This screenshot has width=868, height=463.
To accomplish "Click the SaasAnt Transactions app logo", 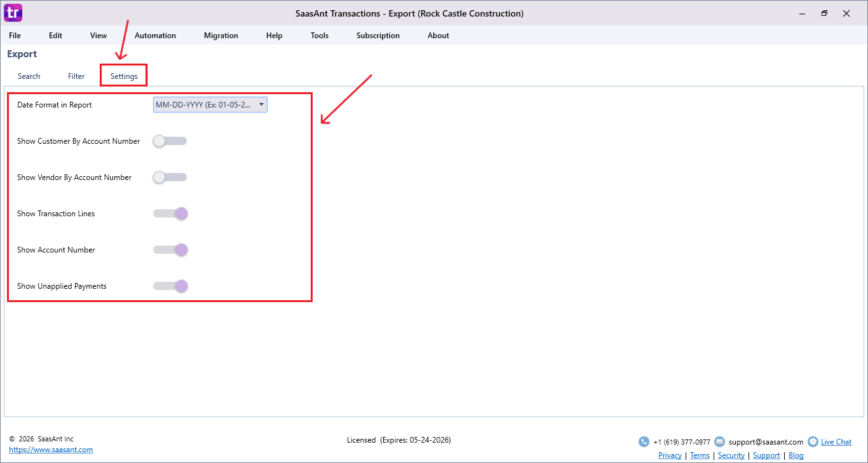I will point(13,13).
